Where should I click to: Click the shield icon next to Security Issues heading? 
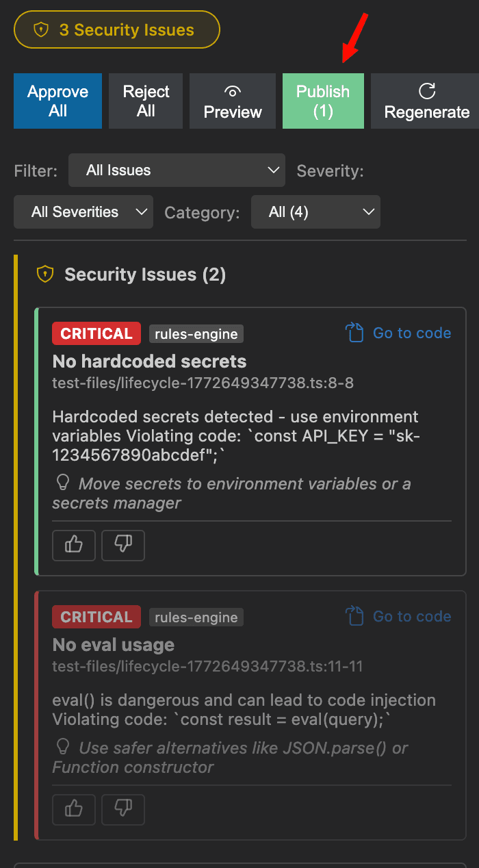click(44, 274)
